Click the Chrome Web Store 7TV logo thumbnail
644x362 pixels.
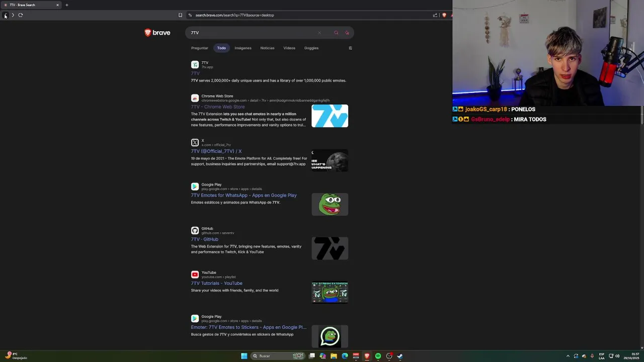(330, 116)
